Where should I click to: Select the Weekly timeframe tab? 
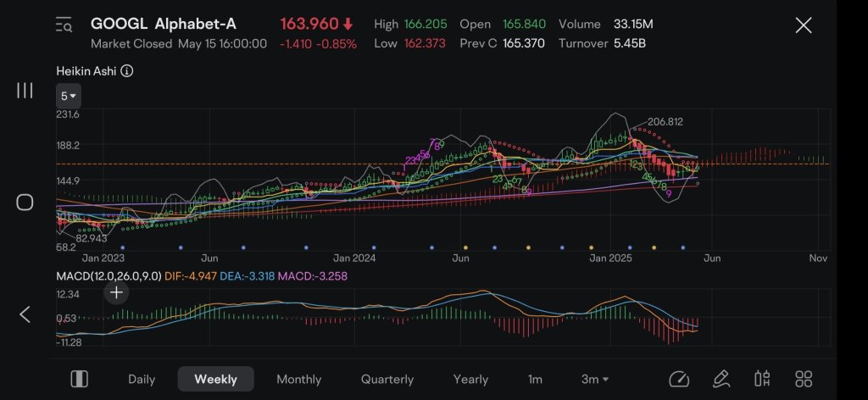[216, 379]
